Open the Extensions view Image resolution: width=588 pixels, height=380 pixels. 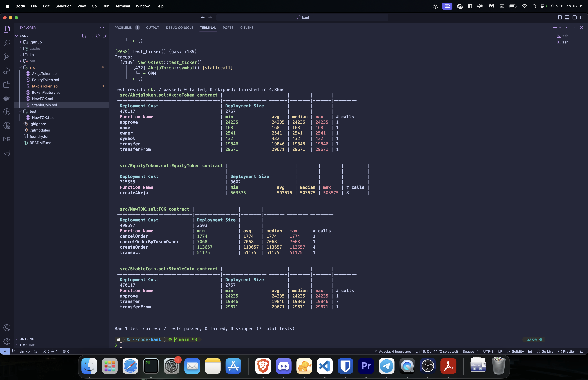[7, 85]
